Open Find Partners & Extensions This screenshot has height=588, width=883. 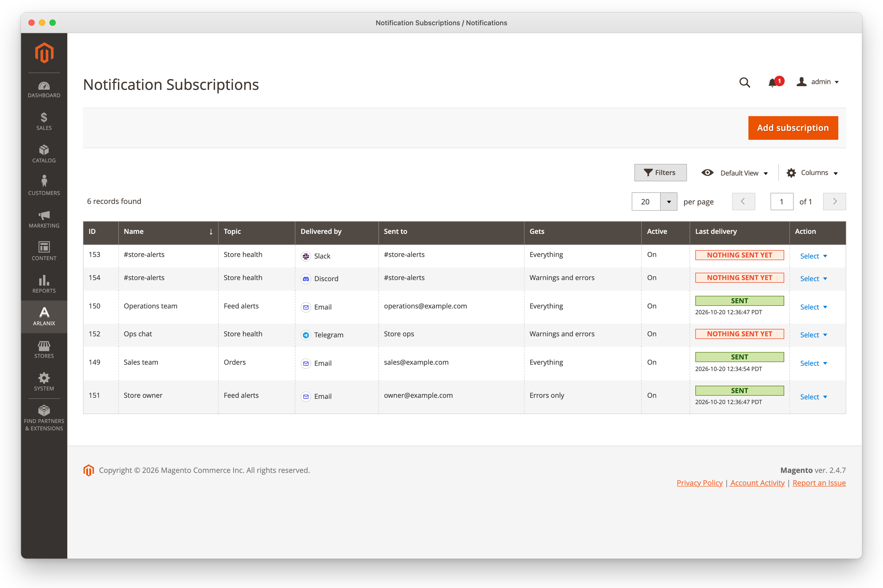[44, 418]
